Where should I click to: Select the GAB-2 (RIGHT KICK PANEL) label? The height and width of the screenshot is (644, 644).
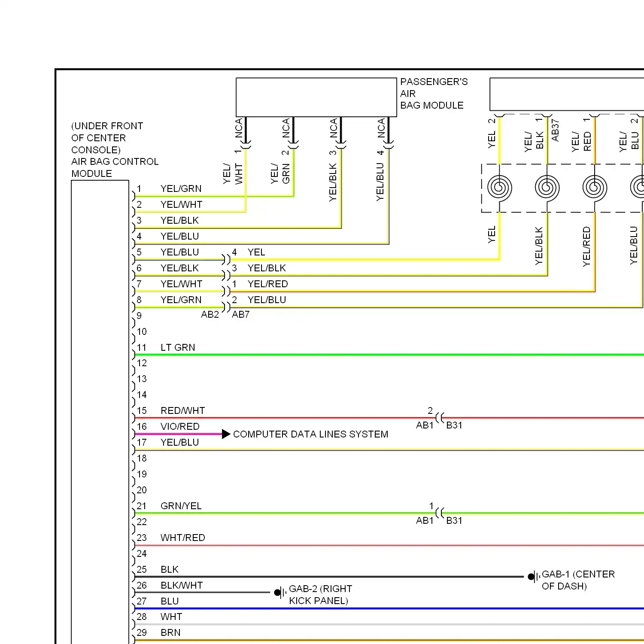(320, 595)
